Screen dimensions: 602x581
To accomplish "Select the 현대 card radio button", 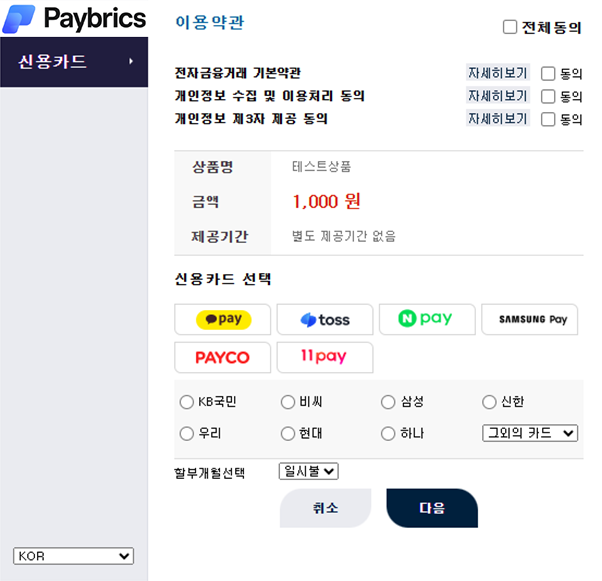I will click(288, 433).
